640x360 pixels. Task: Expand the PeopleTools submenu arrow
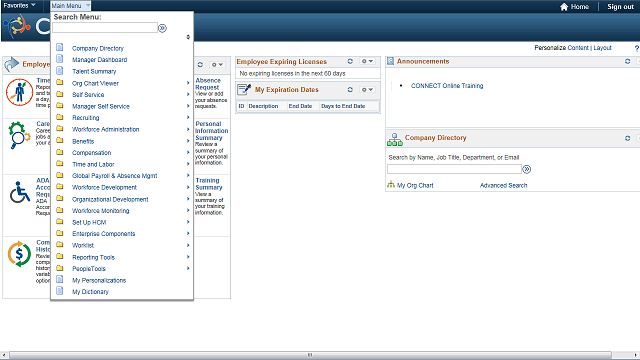188,269
